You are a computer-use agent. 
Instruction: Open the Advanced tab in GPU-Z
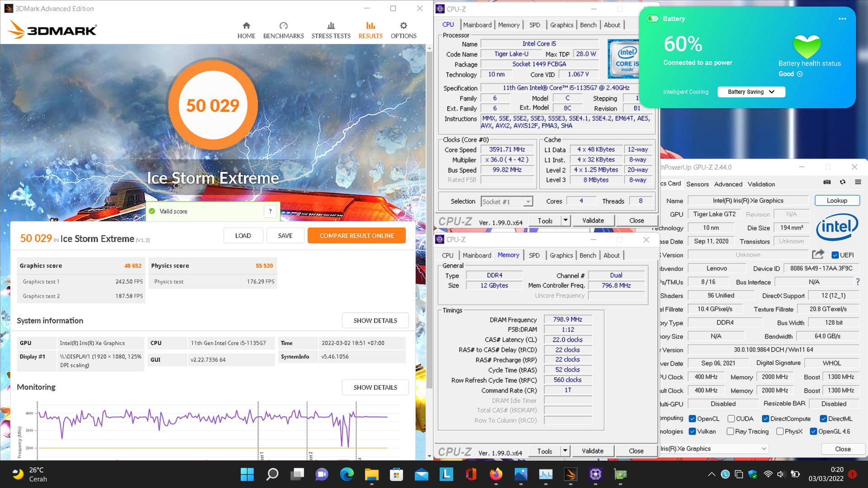click(728, 184)
